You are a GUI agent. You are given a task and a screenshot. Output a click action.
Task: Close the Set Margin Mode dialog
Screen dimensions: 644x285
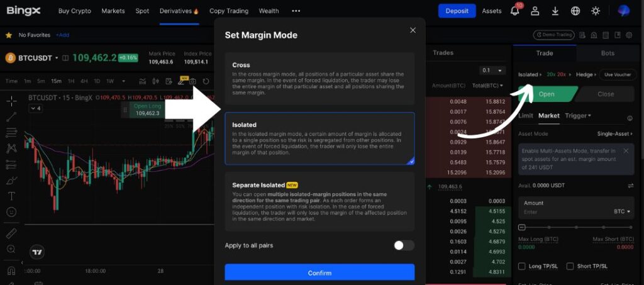413,30
